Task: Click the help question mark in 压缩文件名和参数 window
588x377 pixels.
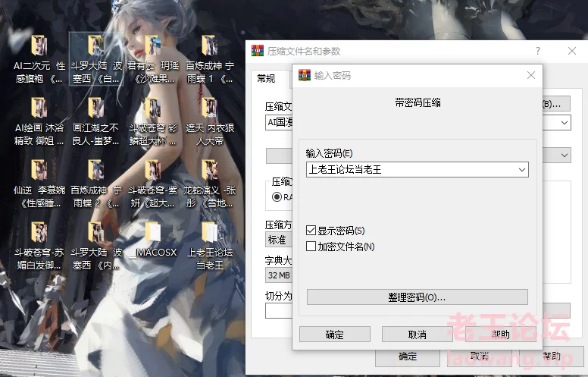Action: tap(538, 51)
